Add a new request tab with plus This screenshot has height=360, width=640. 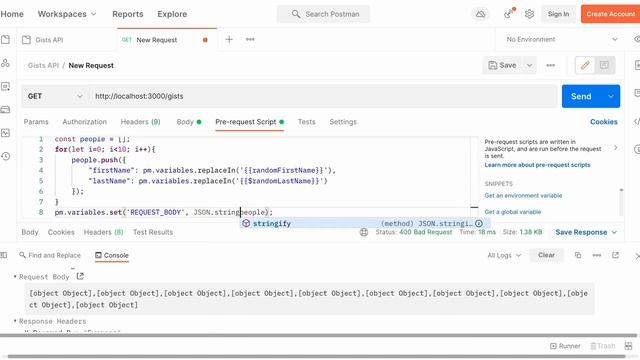coord(229,39)
